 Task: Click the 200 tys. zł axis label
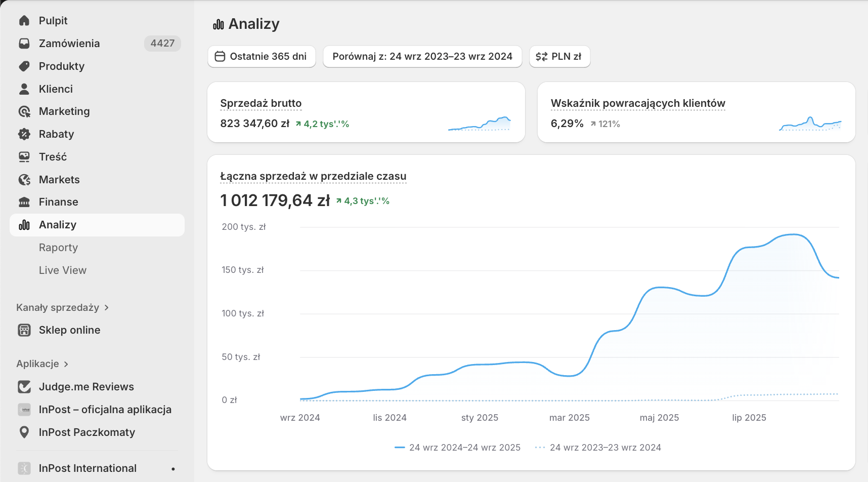pos(244,227)
